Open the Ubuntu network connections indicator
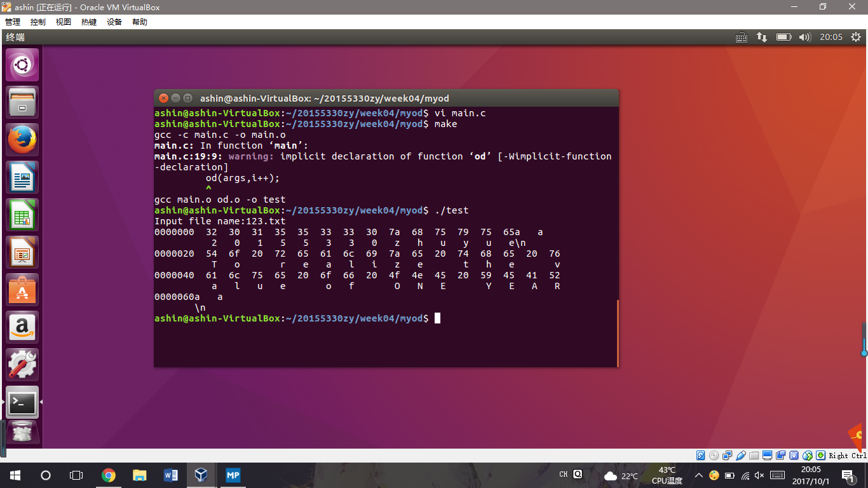The image size is (868, 488). [762, 37]
